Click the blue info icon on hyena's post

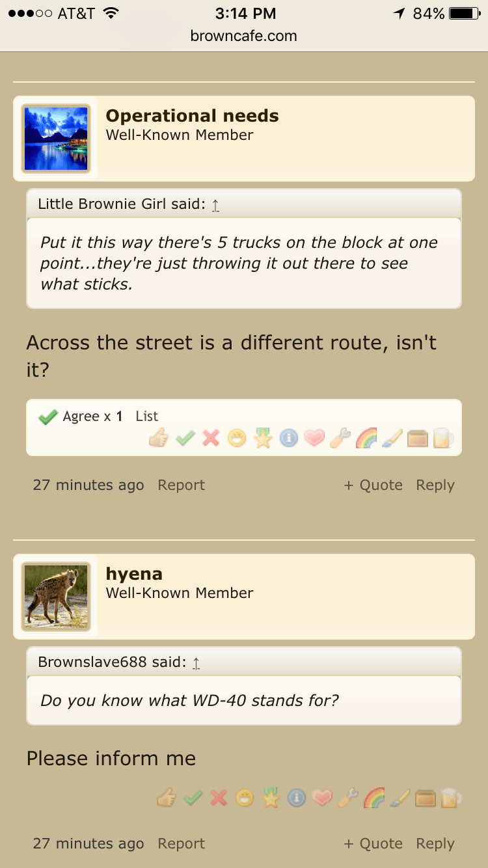tap(297, 797)
